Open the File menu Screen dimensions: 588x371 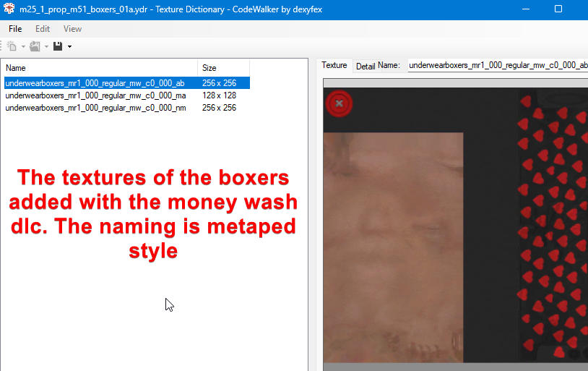tap(15, 29)
